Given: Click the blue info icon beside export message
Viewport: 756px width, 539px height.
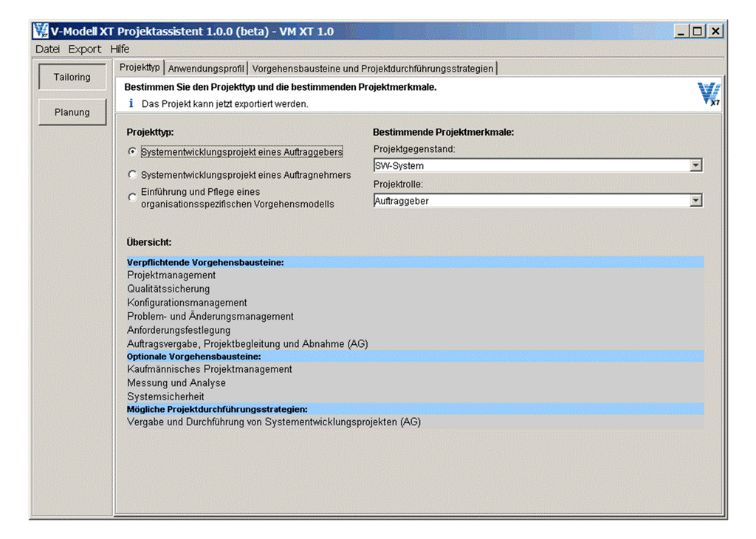Looking at the screenshot, I should coord(131,103).
